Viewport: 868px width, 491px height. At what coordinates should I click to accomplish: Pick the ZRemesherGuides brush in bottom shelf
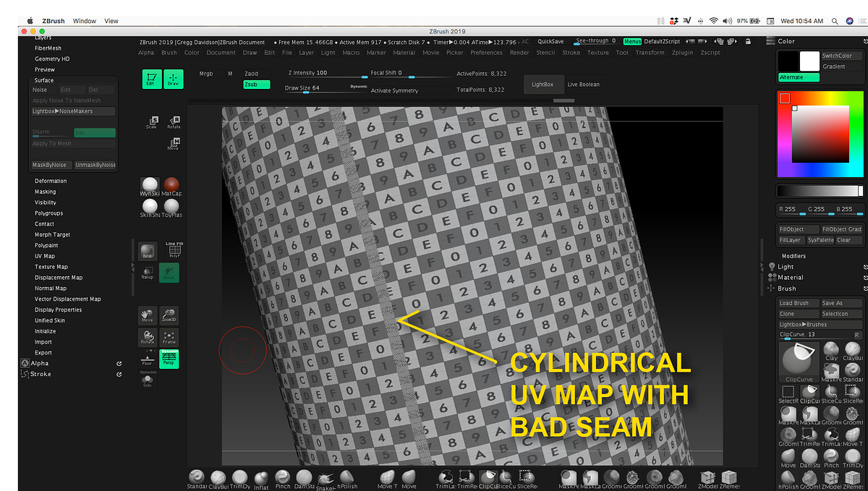click(x=729, y=479)
